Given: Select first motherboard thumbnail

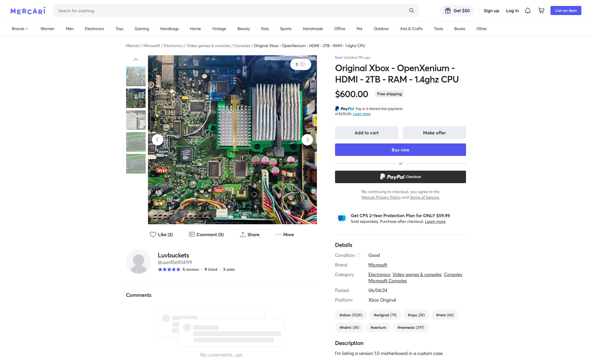Looking at the screenshot, I should tap(136, 76).
